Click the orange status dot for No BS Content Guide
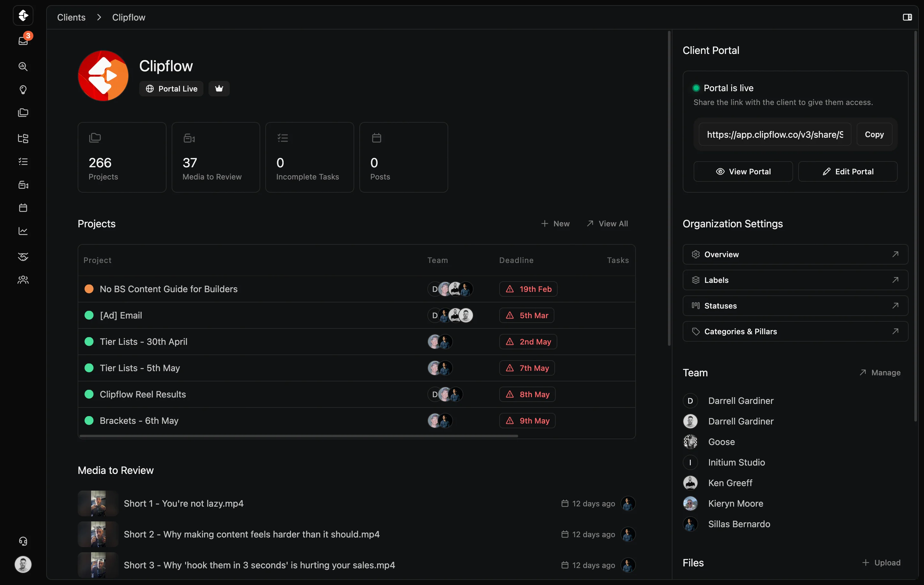 (89, 289)
